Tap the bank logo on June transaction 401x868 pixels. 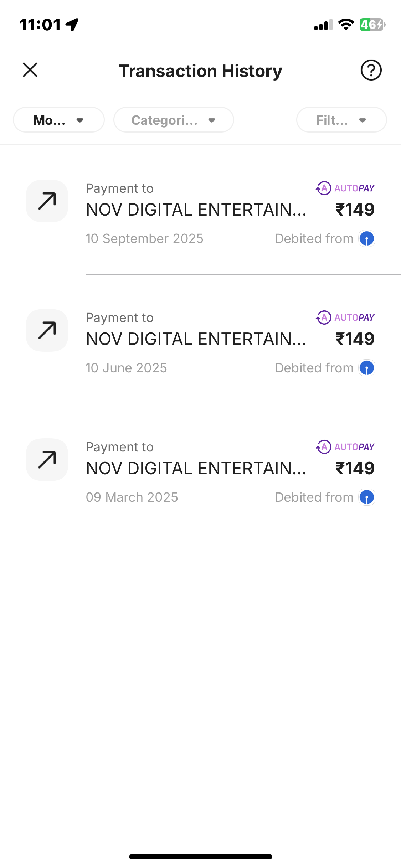pos(366,368)
